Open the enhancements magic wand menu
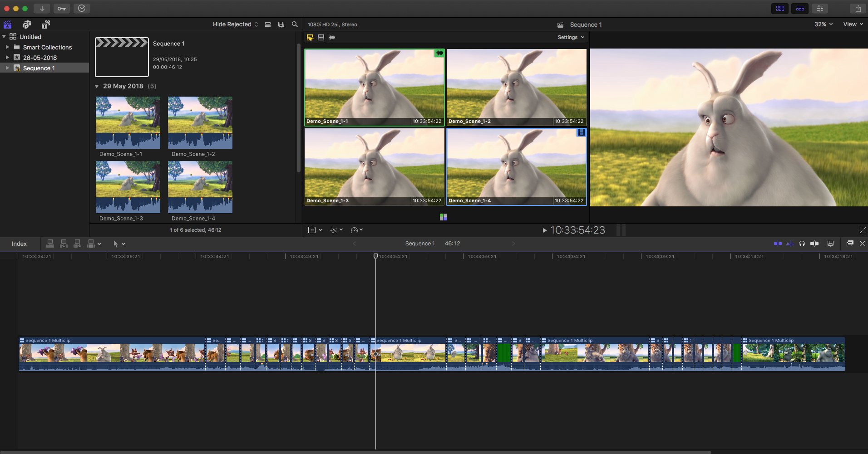This screenshot has height=454, width=868. click(x=336, y=230)
